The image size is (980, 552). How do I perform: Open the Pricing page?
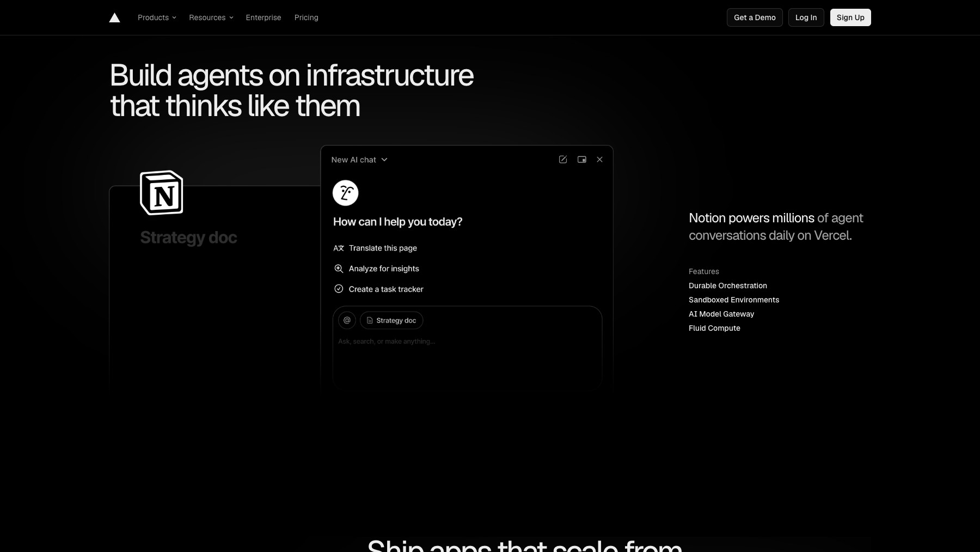[x=307, y=17]
